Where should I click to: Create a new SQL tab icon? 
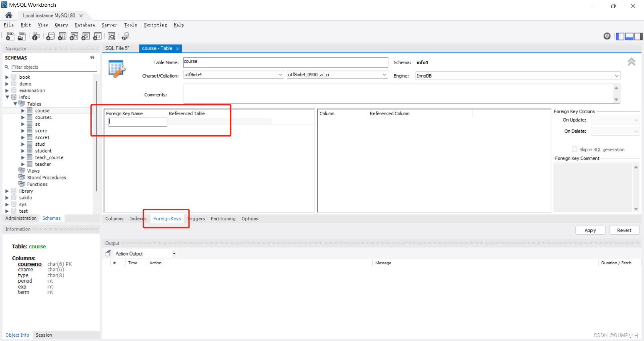(10, 36)
